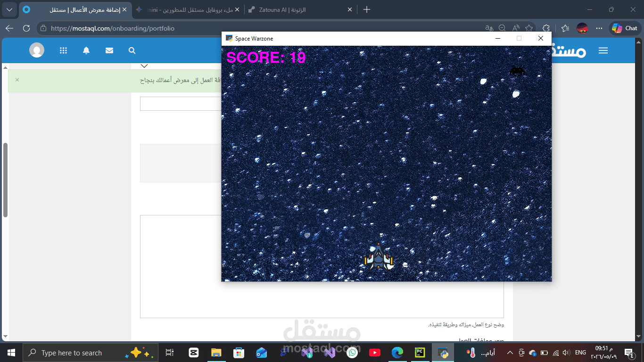Open the Wi-Fi network tray icon
644x362 pixels.
pyautogui.click(x=556, y=353)
